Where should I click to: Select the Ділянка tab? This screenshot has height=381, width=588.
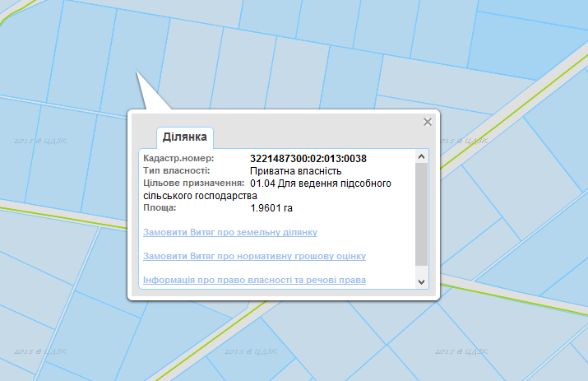point(184,137)
